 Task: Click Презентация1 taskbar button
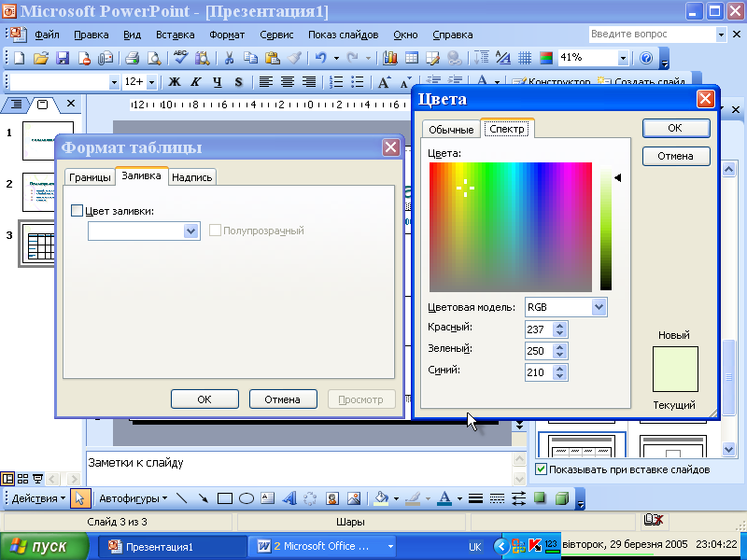[172, 547]
